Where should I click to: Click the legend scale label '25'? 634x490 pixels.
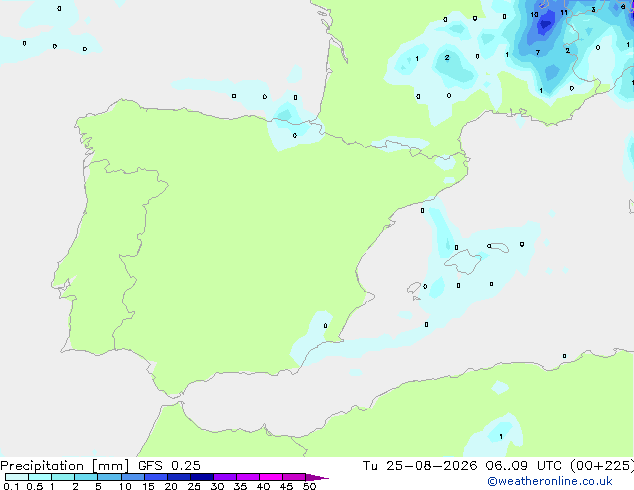click(194, 486)
